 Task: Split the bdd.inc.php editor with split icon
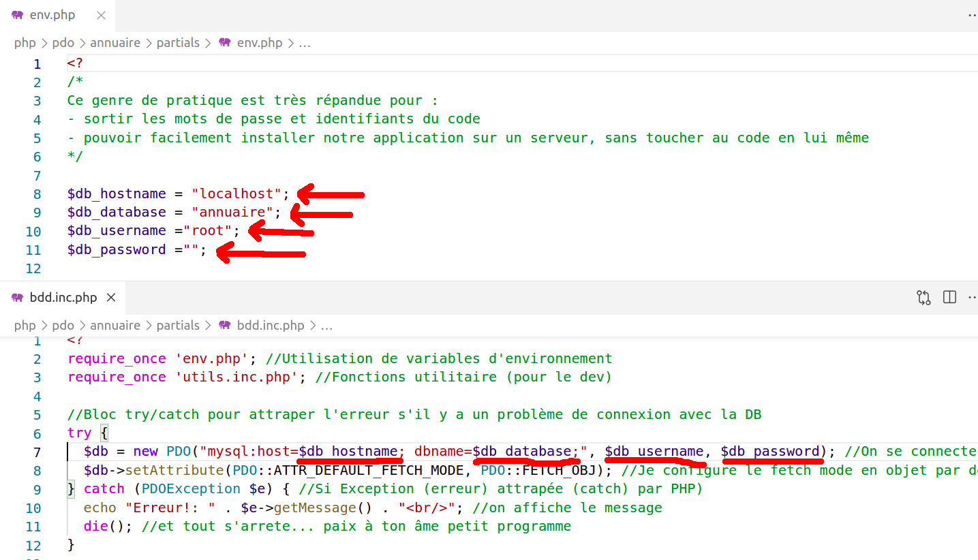(x=949, y=298)
